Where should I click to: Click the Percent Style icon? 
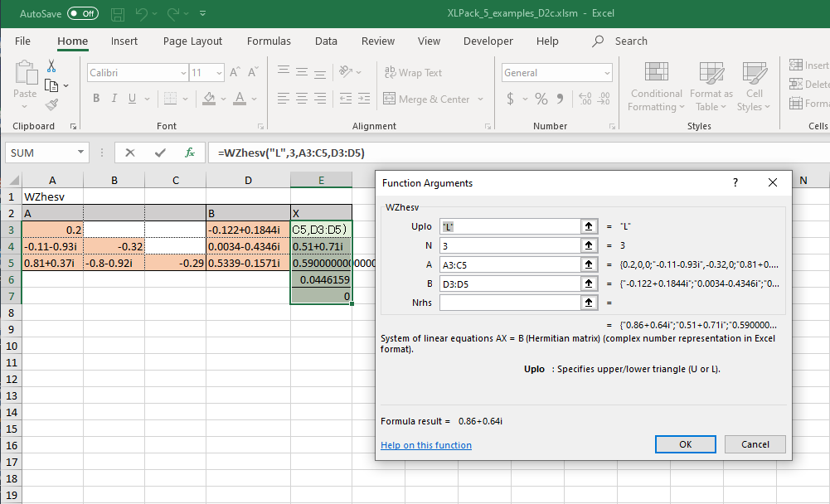541,99
